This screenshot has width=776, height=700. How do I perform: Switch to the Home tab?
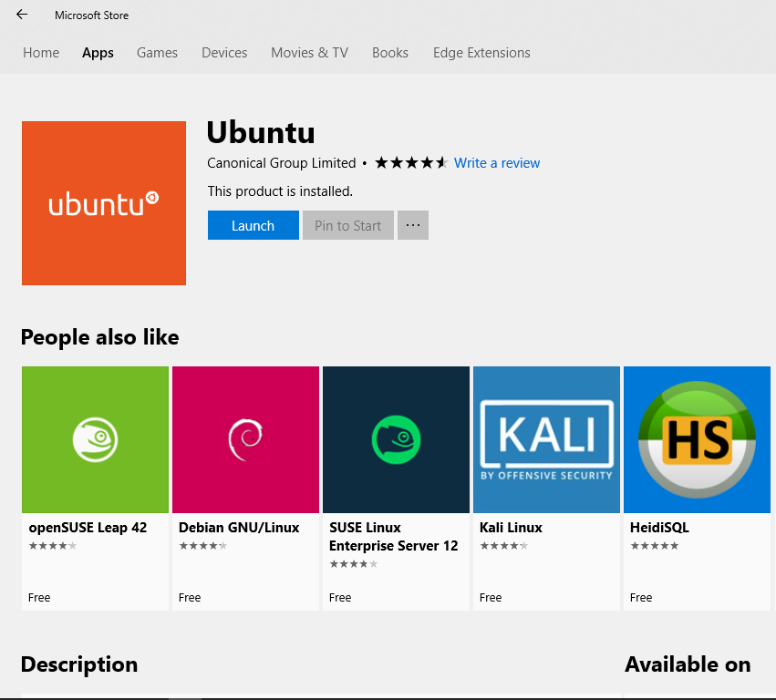(40, 53)
